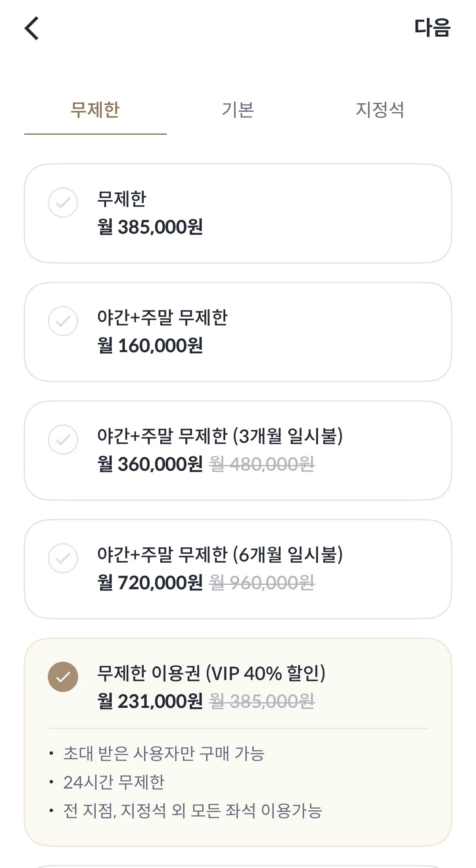Select the 무제한 plan radio circle
Screen dimensions: 476x868
point(63,202)
